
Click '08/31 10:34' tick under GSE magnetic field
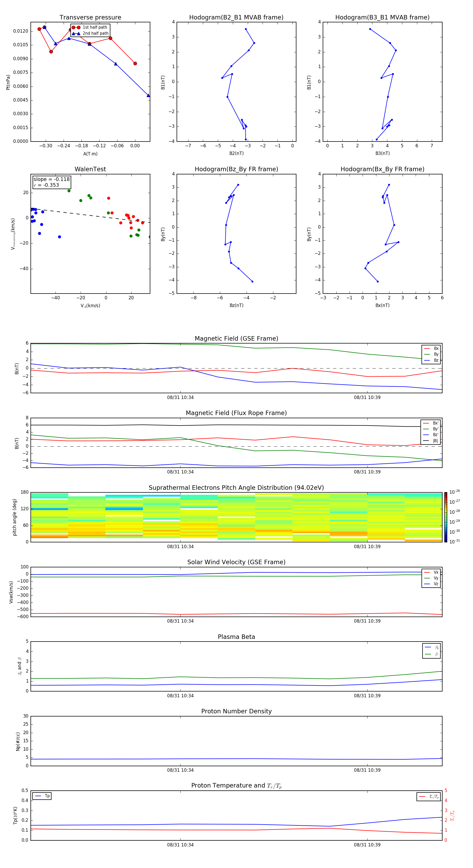(181, 398)
